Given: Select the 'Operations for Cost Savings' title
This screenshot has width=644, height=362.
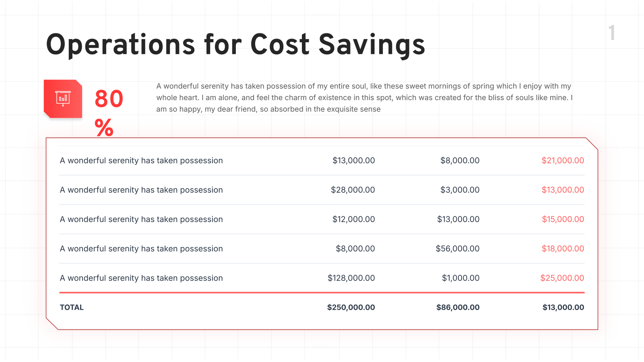Looking at the screenshot, I should pos(235,45).
